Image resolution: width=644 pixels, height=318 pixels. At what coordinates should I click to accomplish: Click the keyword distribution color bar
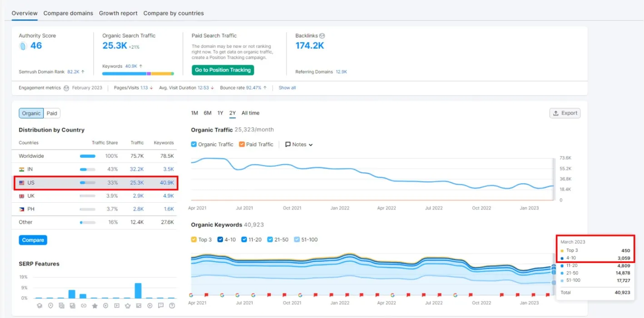[138, 73]
